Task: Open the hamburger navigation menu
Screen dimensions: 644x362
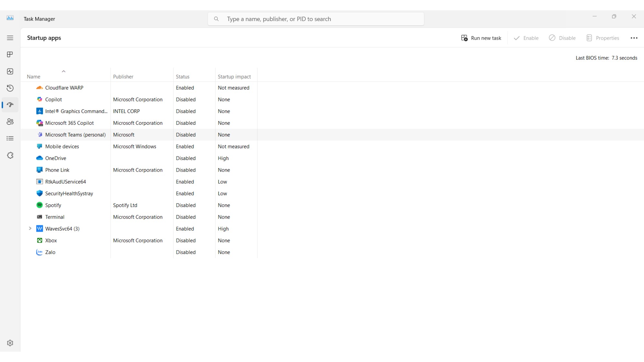Action: [x=10, y=38]
